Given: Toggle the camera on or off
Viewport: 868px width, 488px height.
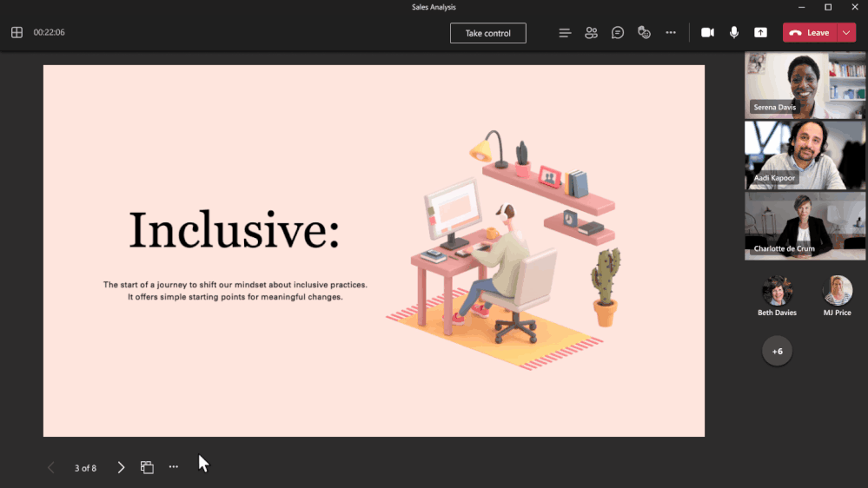Looking at the screenshot, I should point(707,33).
